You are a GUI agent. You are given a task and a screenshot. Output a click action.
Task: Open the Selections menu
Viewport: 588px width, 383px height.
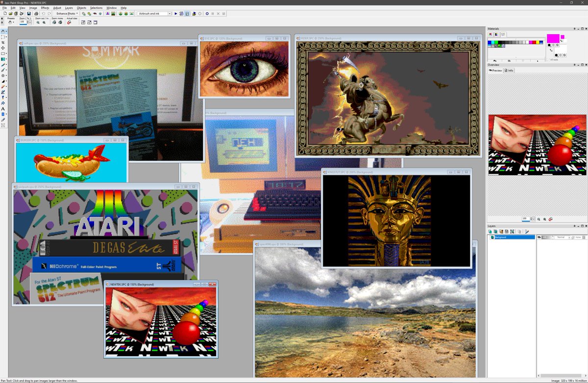pos(96,8)
